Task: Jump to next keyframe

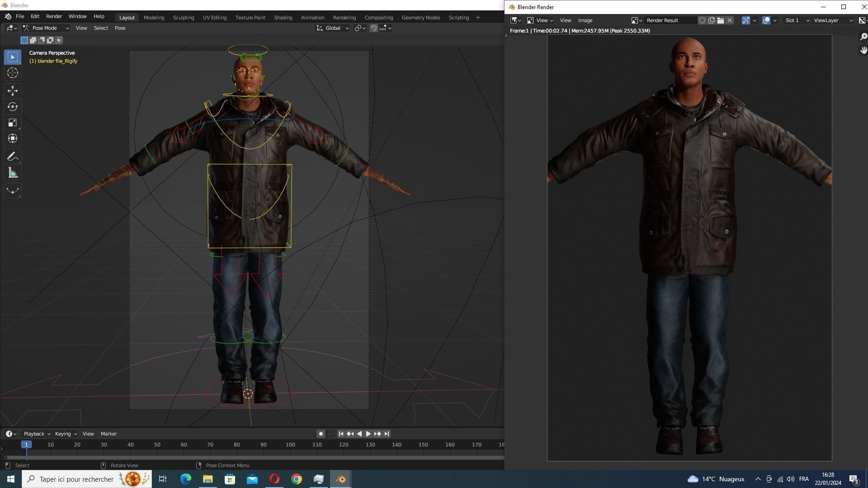Action: 377,434
